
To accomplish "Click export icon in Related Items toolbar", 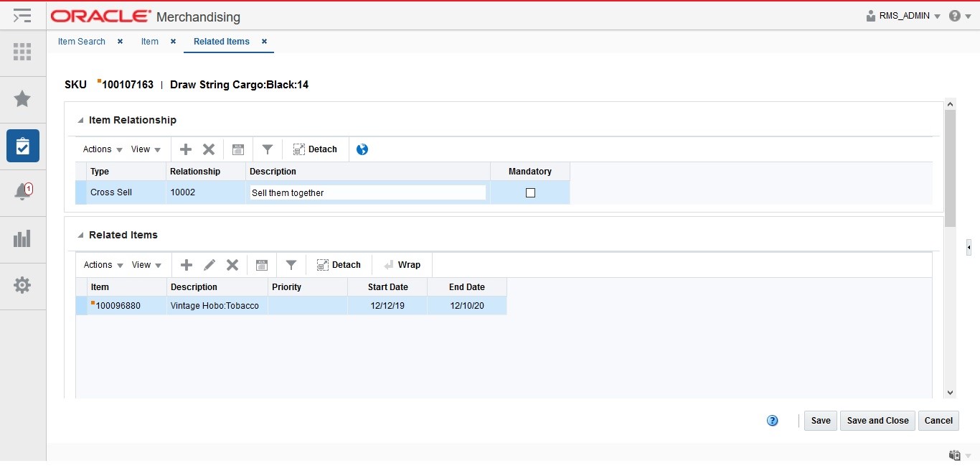I will point(262,265).
